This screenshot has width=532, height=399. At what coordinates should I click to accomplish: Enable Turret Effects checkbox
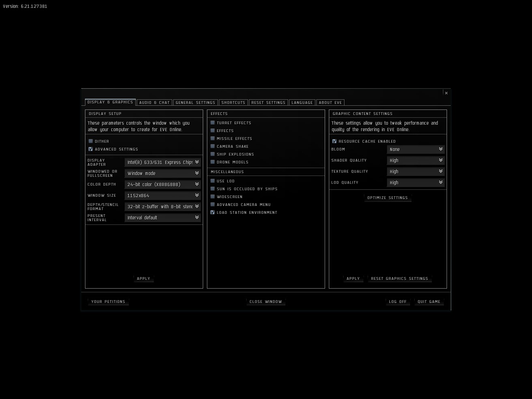point(212,123)
